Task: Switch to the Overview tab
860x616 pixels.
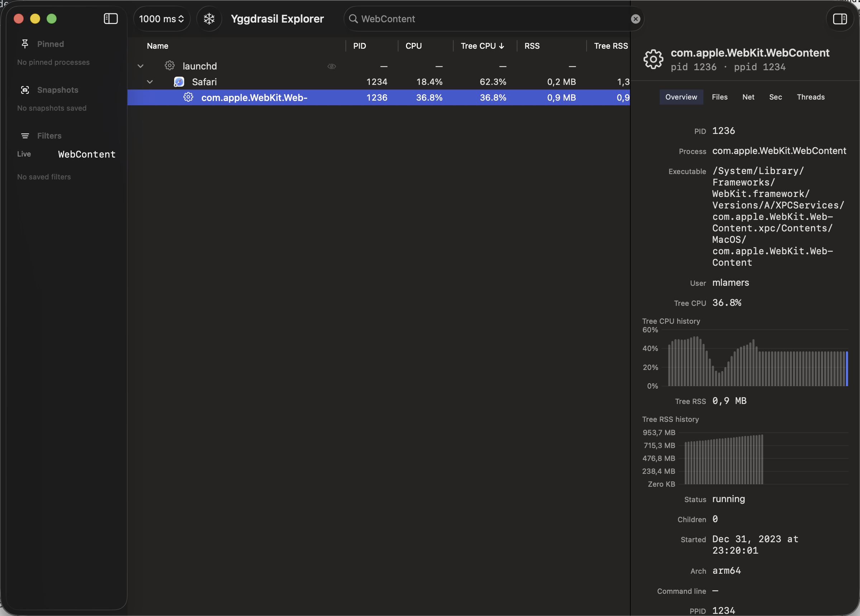Action: pos(681,97)
